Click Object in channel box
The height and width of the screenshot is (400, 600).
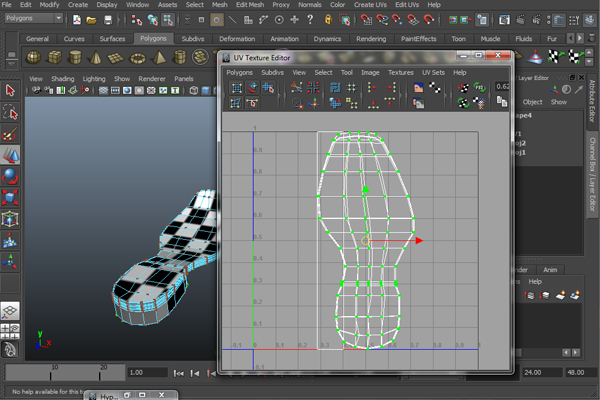click(x=532, y=102)
